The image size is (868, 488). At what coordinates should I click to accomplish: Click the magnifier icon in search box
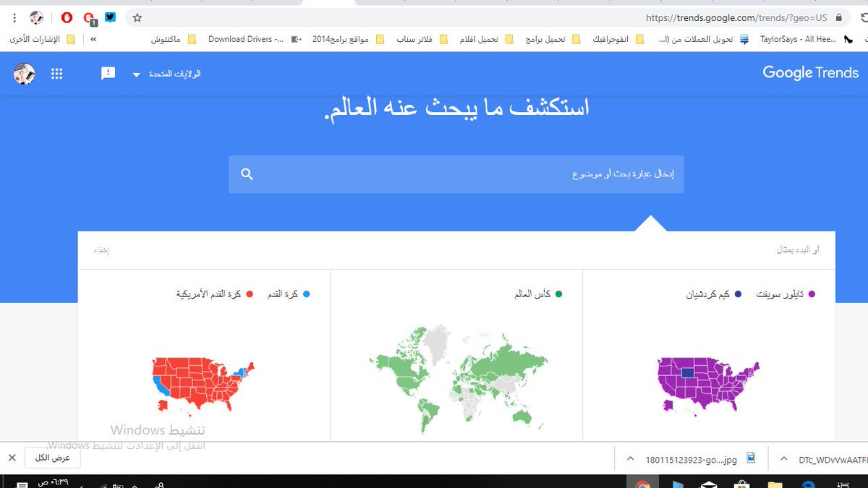coord(247,174)
